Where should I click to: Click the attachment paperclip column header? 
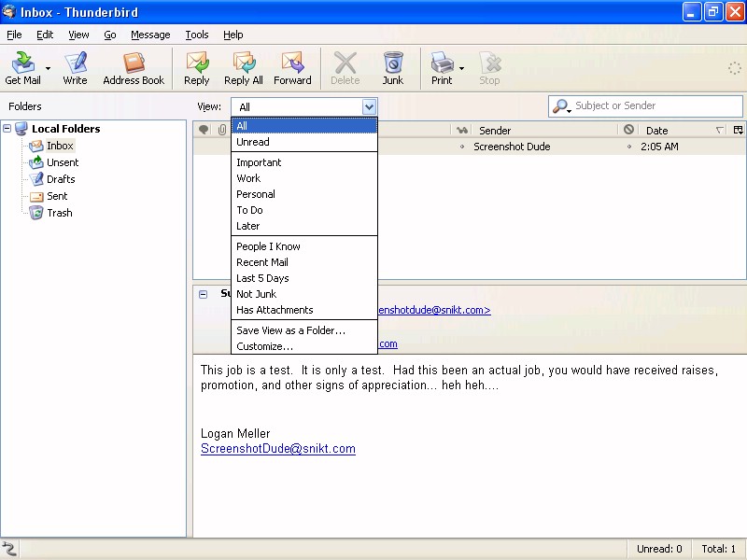(222, 130)
